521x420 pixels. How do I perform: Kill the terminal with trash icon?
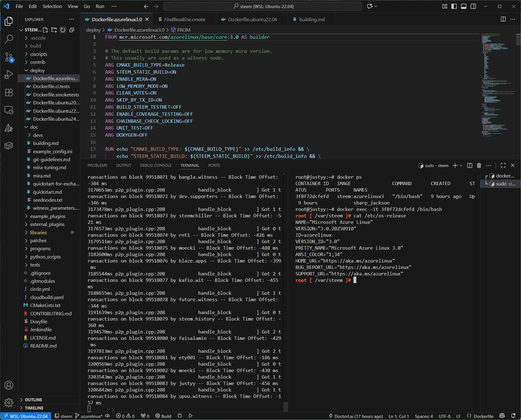[479, 165]
